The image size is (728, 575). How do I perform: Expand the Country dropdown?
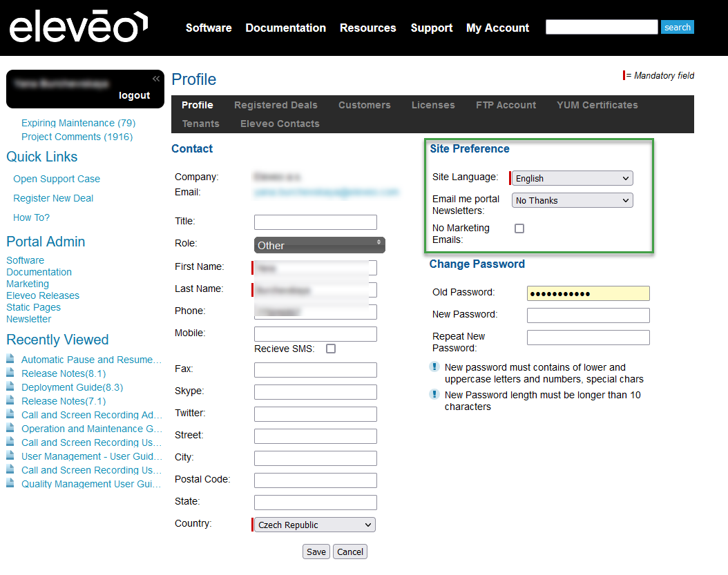[315, 525]
